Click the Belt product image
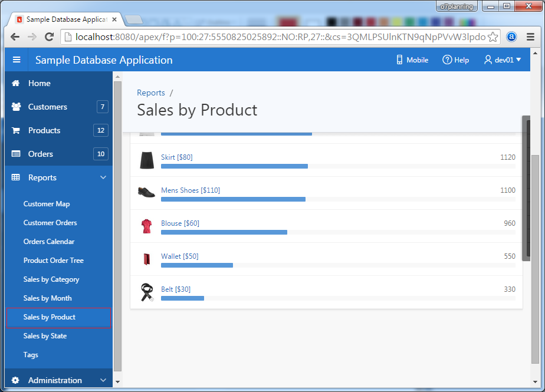545x392 pixels. (147, 292)
